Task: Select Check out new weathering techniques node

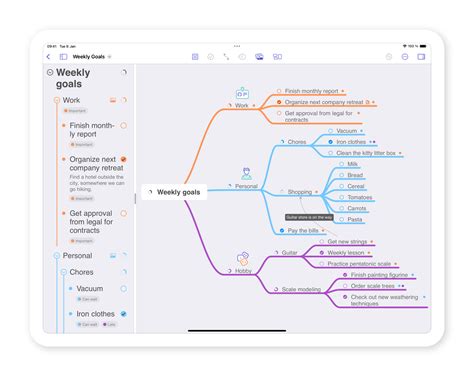Action: [384, 300]
